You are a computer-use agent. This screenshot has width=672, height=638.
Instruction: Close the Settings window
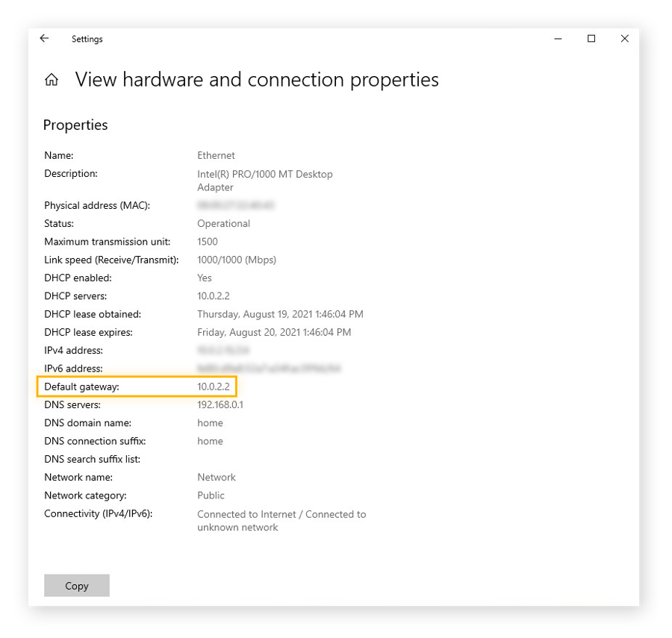(x=625, y=39)
